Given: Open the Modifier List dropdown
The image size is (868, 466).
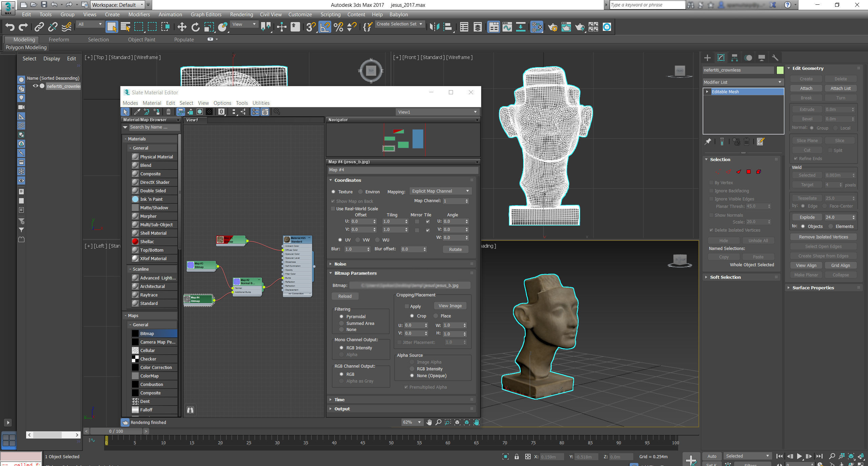Looking at the screenshot, I should click(743, 82).
